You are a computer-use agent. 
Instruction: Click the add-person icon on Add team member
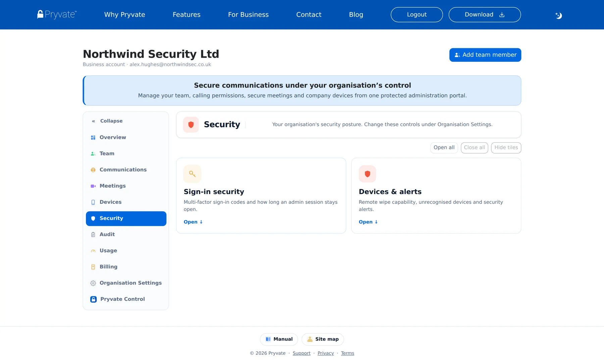coord(457,55)
